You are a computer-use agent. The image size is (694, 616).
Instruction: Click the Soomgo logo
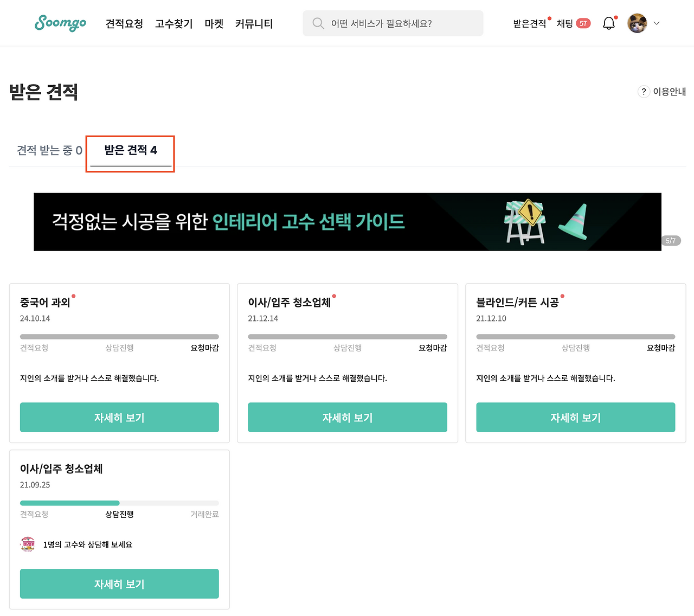60,23
